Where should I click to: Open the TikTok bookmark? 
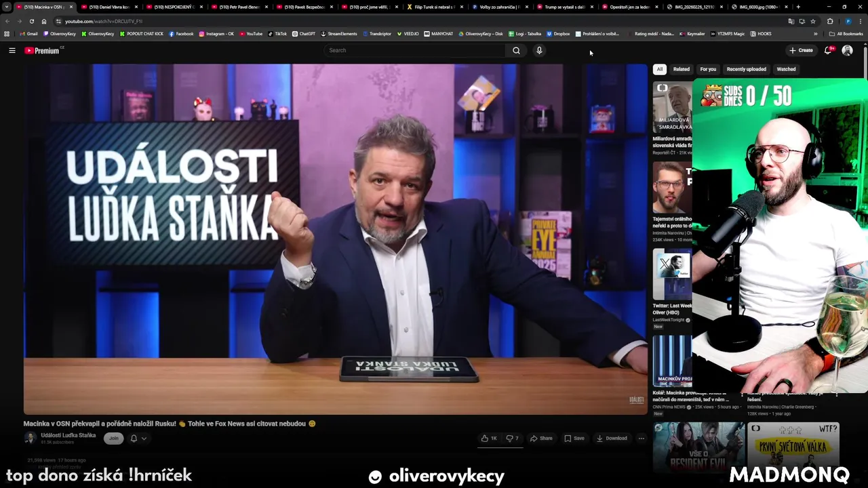click(x=277, y=33)
